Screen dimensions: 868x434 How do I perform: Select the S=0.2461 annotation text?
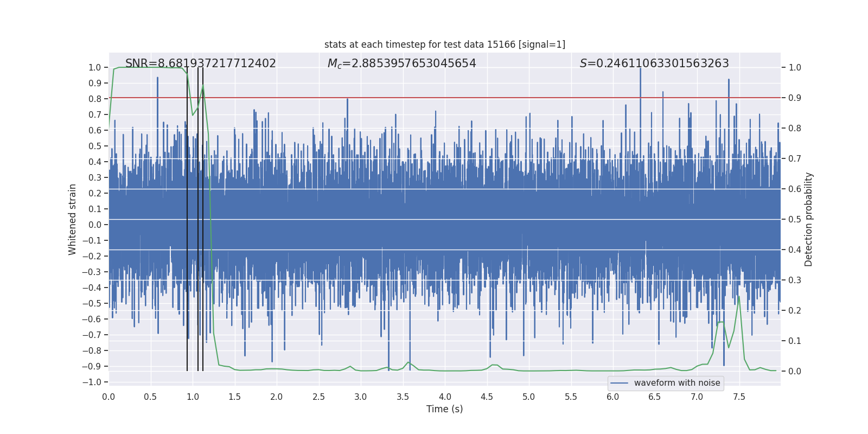coord(654,63)
